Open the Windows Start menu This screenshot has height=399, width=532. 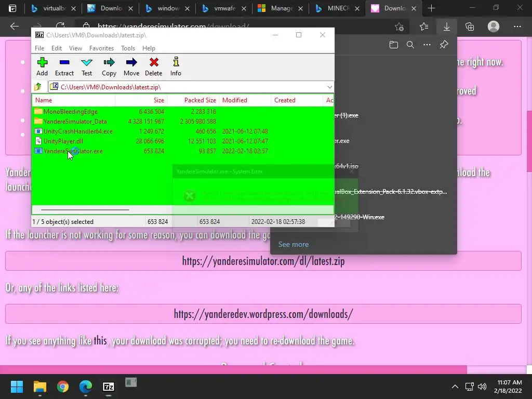pos(17,387)
